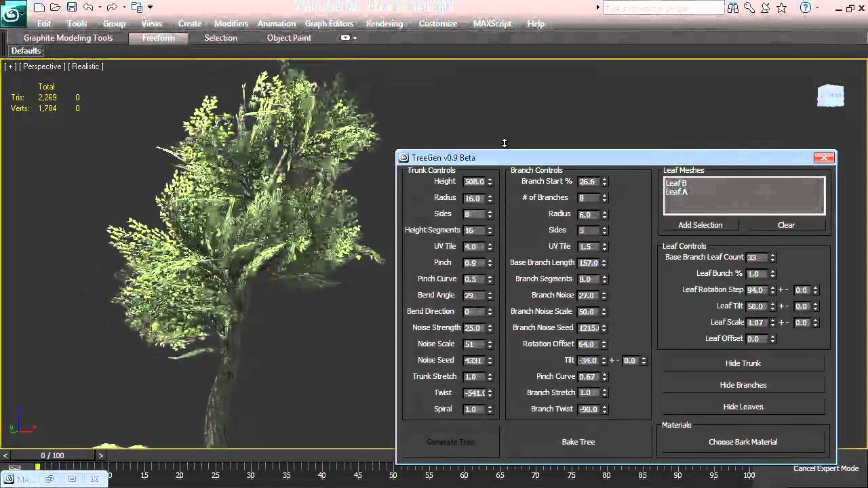Image resolution: width=868 pixels, height=488 pixels.
Task: Open the Realistic shading label menu
Action: tap(85, 66)
